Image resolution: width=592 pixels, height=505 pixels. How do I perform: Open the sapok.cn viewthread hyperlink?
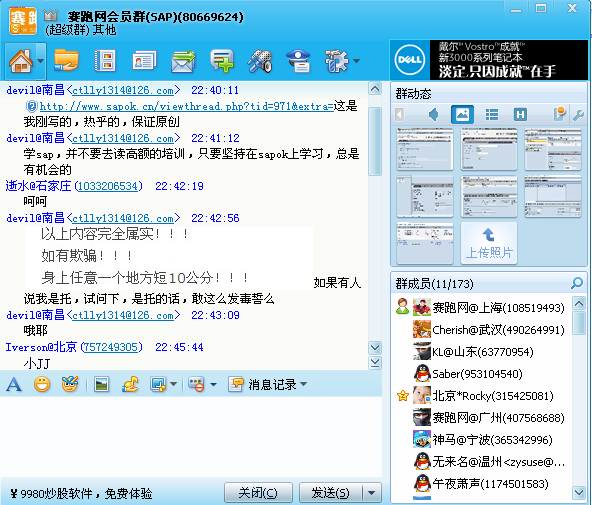tap(187, 106)
